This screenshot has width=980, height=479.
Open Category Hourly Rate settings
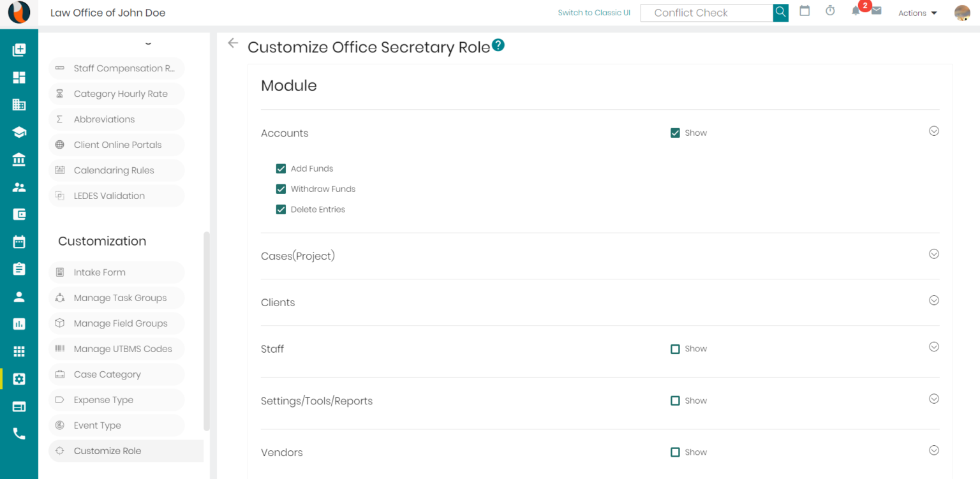coord(116,94)
